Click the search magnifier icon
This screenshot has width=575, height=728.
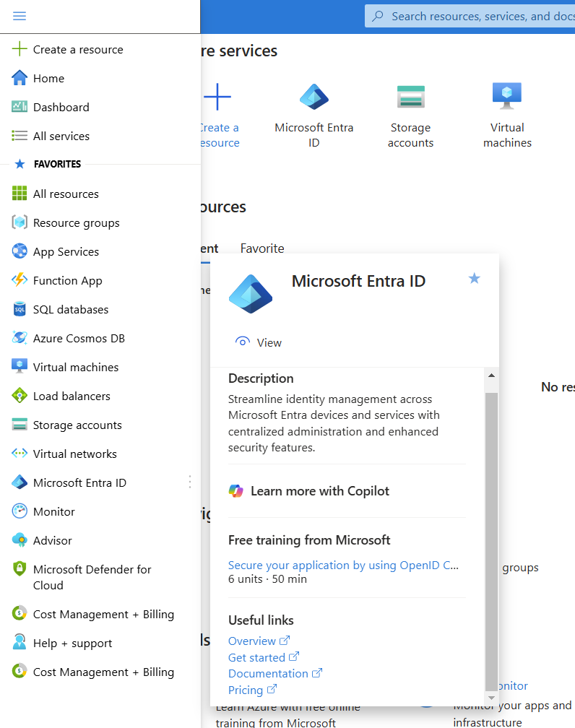coord(378,16)
